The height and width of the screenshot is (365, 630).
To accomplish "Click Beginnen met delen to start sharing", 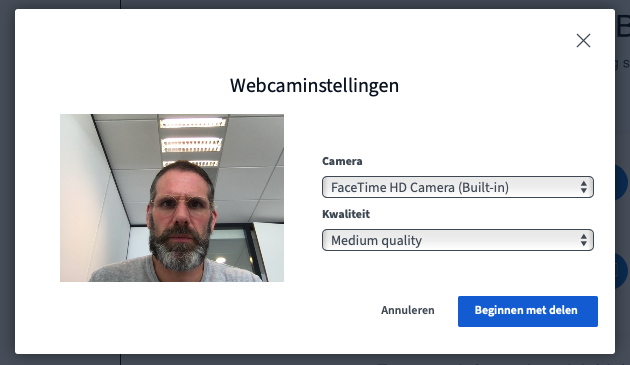I will coord(528,311).
